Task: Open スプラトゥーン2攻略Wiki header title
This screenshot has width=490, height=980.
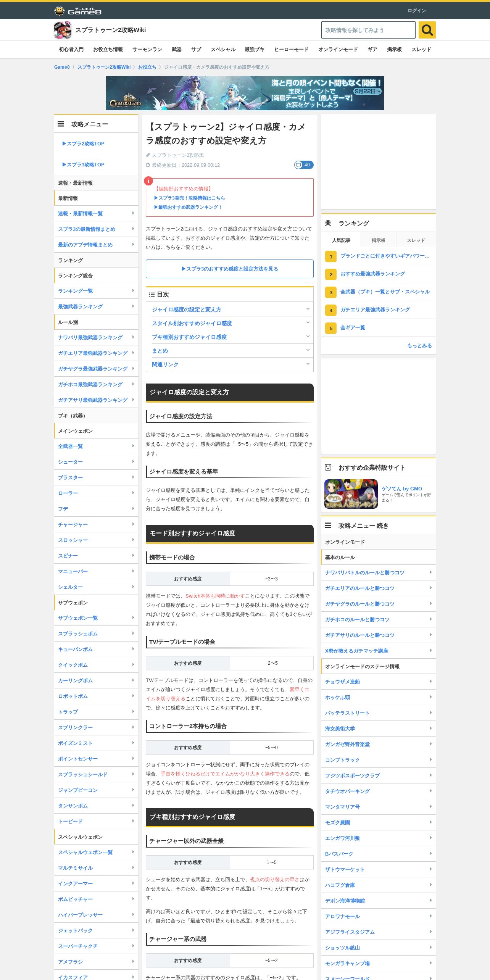Action: pos(111,30)
